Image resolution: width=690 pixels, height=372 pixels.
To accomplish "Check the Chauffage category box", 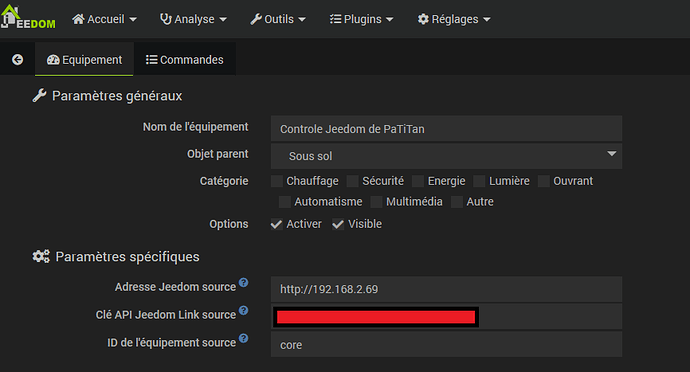I will coord(277,181).
